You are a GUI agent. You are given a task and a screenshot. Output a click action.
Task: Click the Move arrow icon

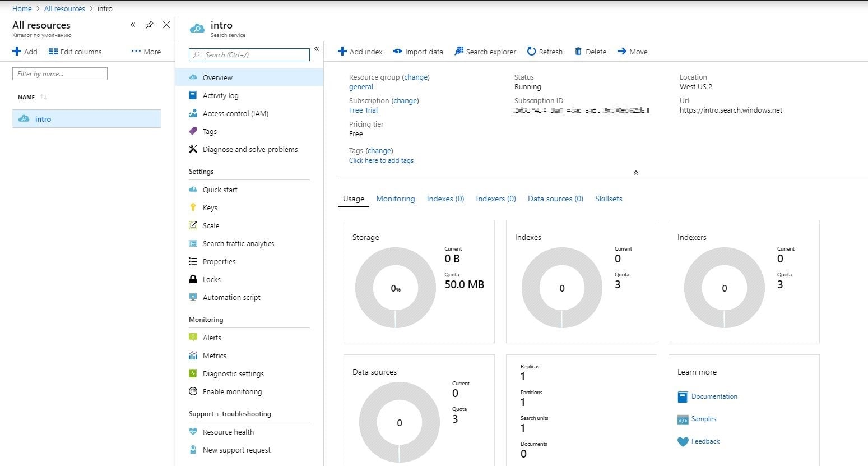622,52
